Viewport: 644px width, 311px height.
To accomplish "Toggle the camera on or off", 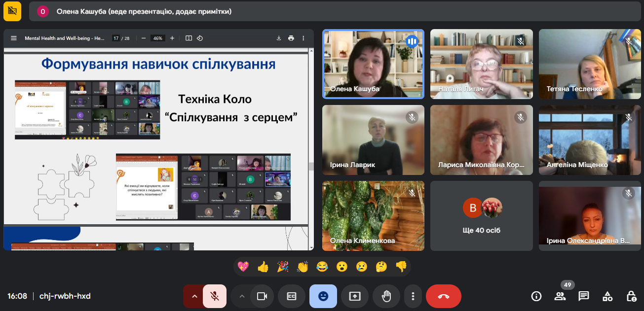I will click(262, 296).
